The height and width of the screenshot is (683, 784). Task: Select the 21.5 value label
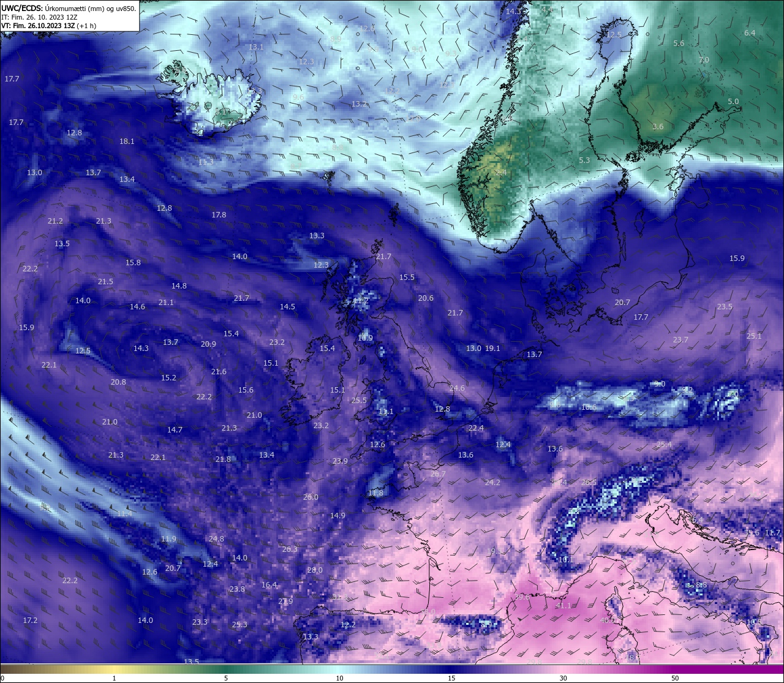105,282
